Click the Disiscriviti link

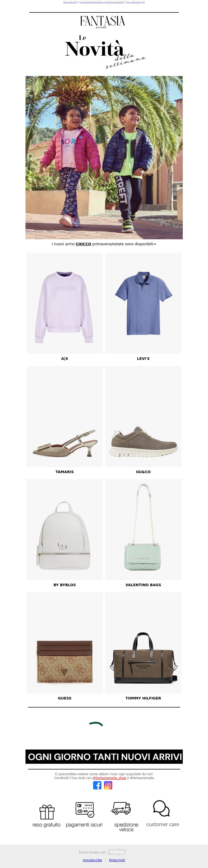point(117,860)
